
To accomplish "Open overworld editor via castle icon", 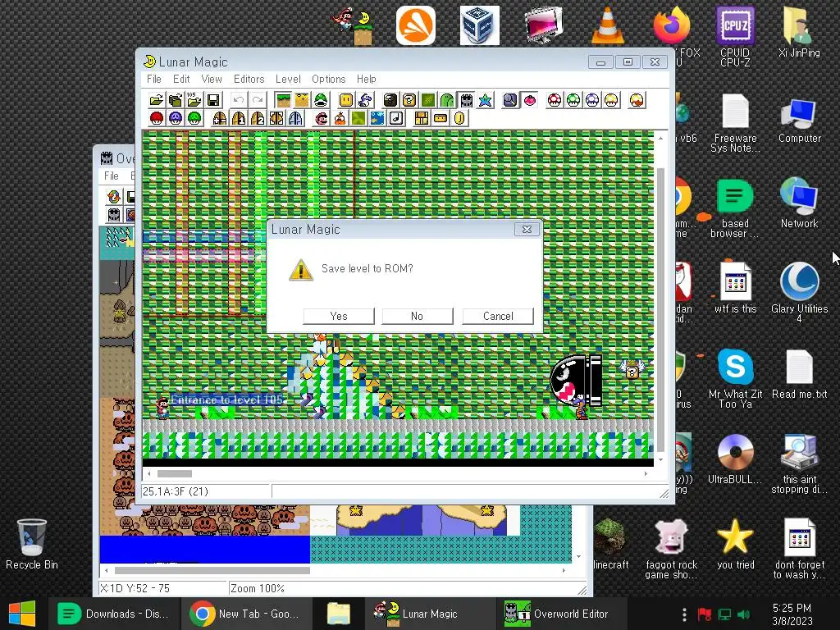I will tap(466, 100).
